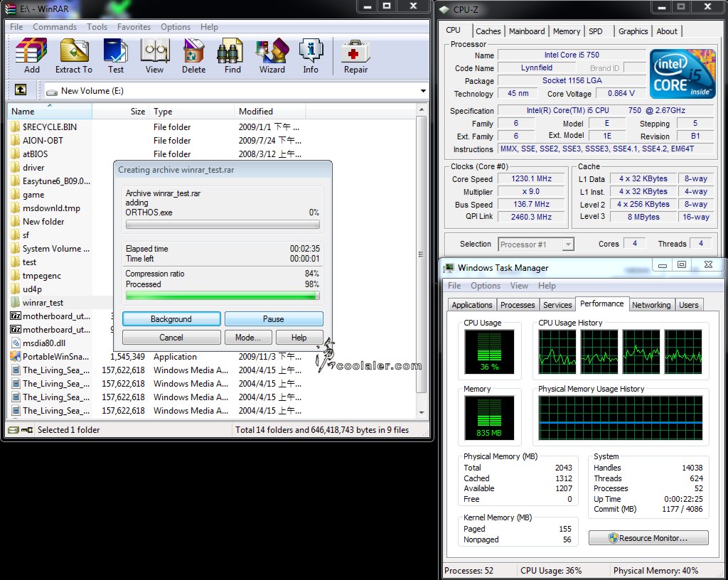The height and width of the screenshot is (580, 728).
Task: Click the drive/key icon in WinRAR status bar
Action: (21, 429)
